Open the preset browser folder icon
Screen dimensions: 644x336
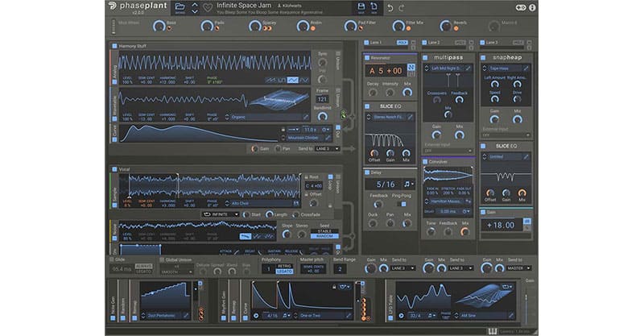(180, 6)
